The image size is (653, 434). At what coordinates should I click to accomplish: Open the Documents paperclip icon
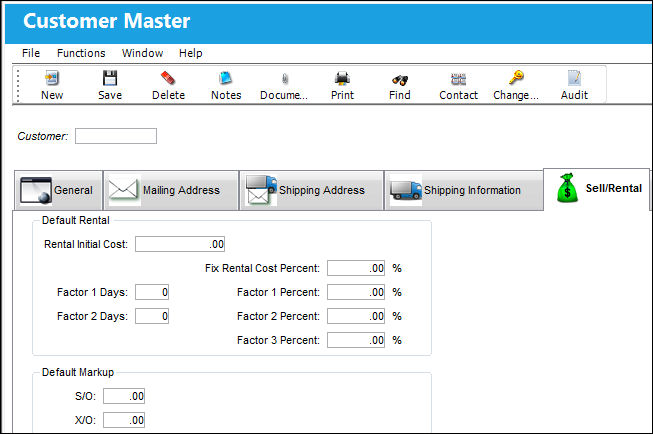pos(284,78)
